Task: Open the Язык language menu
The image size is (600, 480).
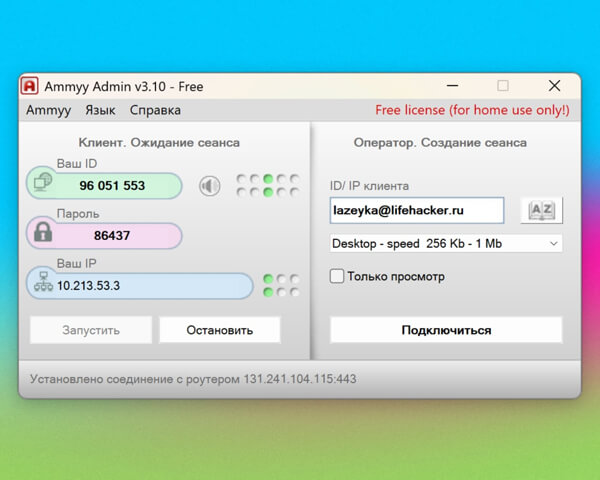Action: (100, 110)
